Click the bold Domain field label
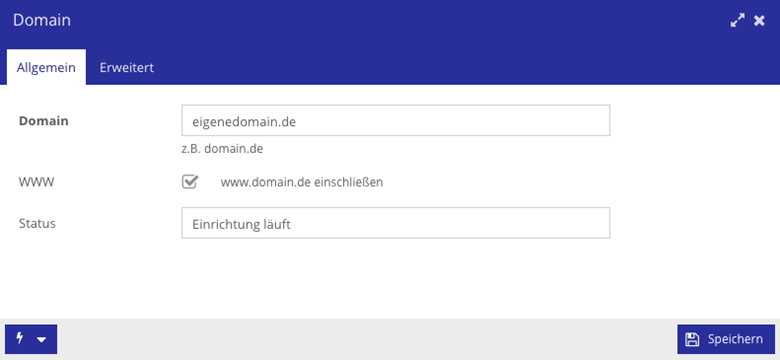Image resolution: width=780 pixels, height=360 pixels. tap(44, 121)
